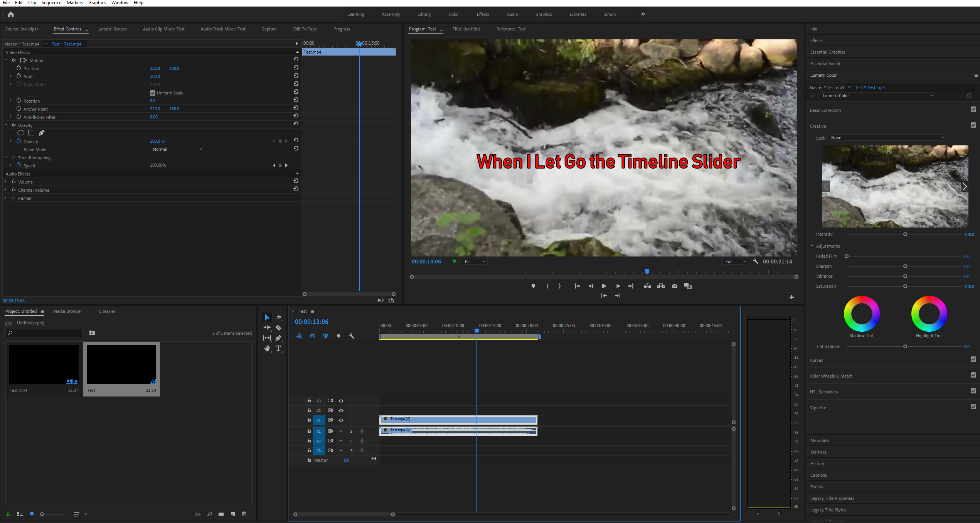
Task: Toggle Uniform Scale checkbox
Action: click(153, 93)
